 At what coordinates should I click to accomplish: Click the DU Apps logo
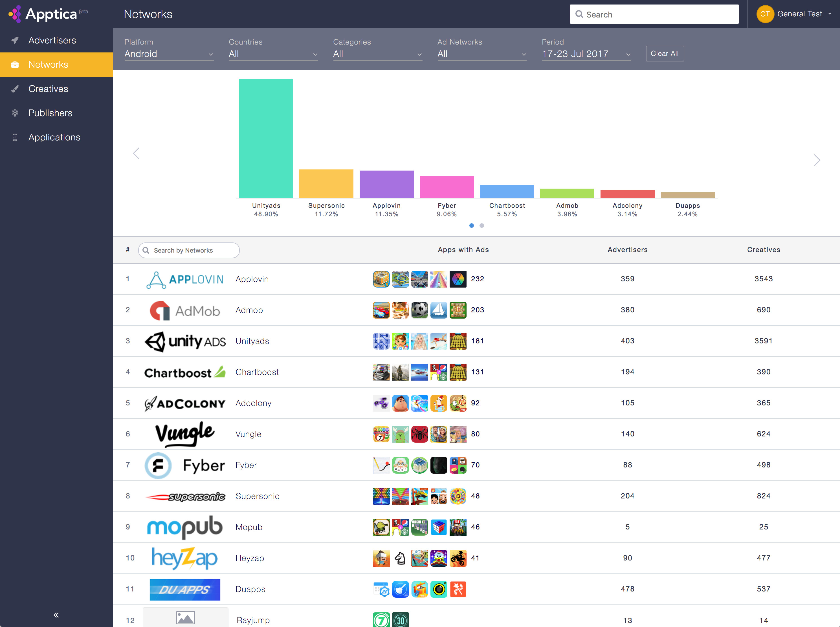pos(185,590)
